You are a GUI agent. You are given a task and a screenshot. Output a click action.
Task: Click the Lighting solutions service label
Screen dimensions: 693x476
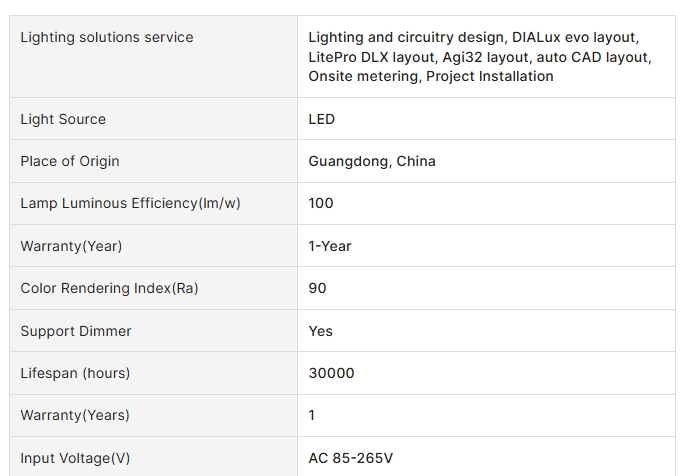(x=107, y=37)
